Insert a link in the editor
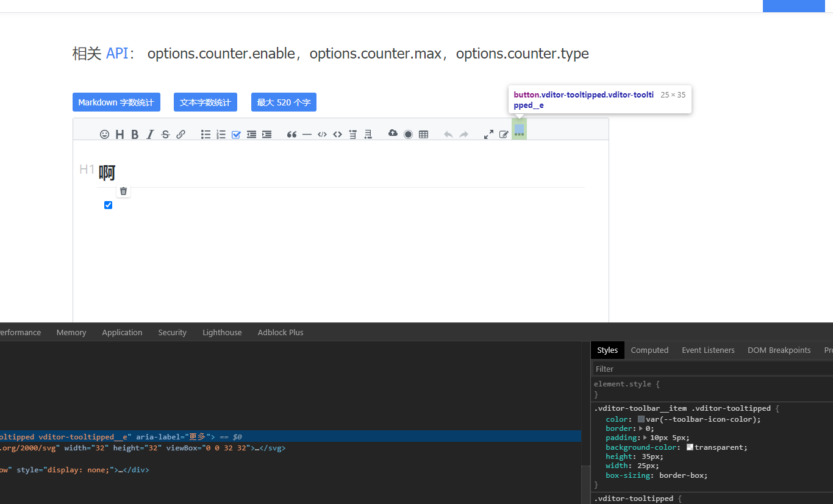Image resolution: width=833 pixels, height=504 pixels. [x=181, y=134]
